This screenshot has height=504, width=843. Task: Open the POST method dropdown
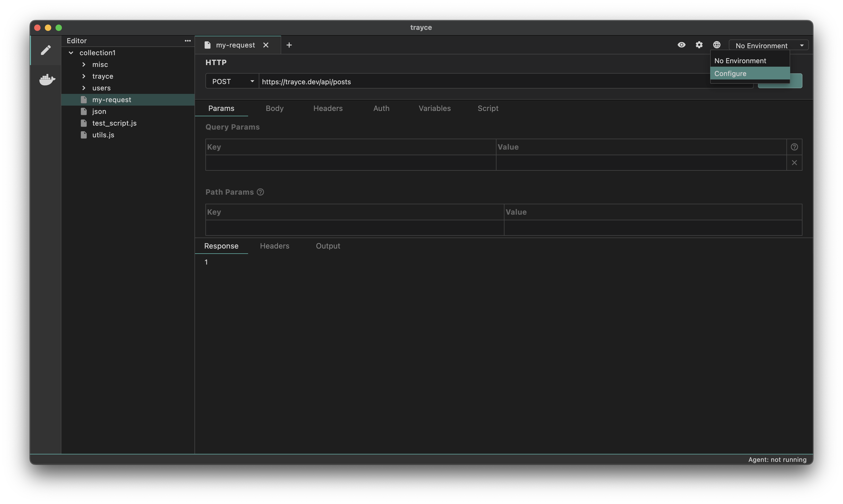[x=232, y=82]
